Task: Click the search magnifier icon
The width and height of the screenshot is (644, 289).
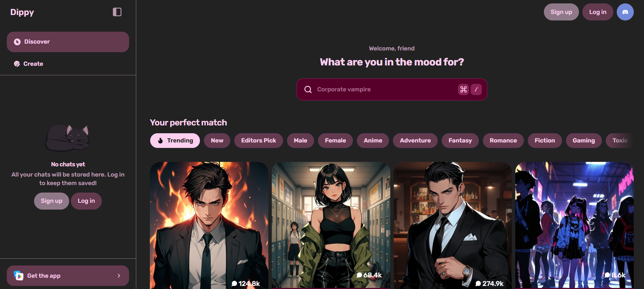Action: [308, 89]
